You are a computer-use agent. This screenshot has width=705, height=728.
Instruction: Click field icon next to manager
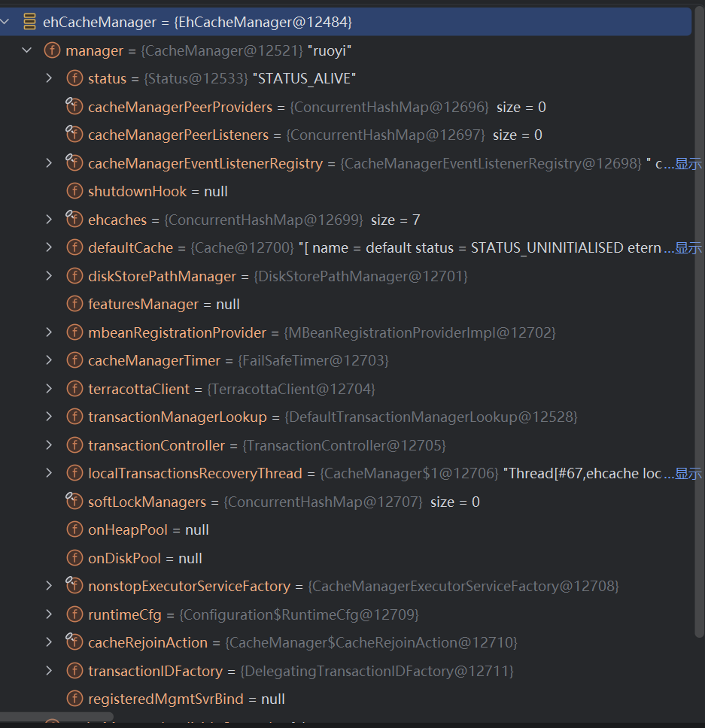click(x=52, y=50)
